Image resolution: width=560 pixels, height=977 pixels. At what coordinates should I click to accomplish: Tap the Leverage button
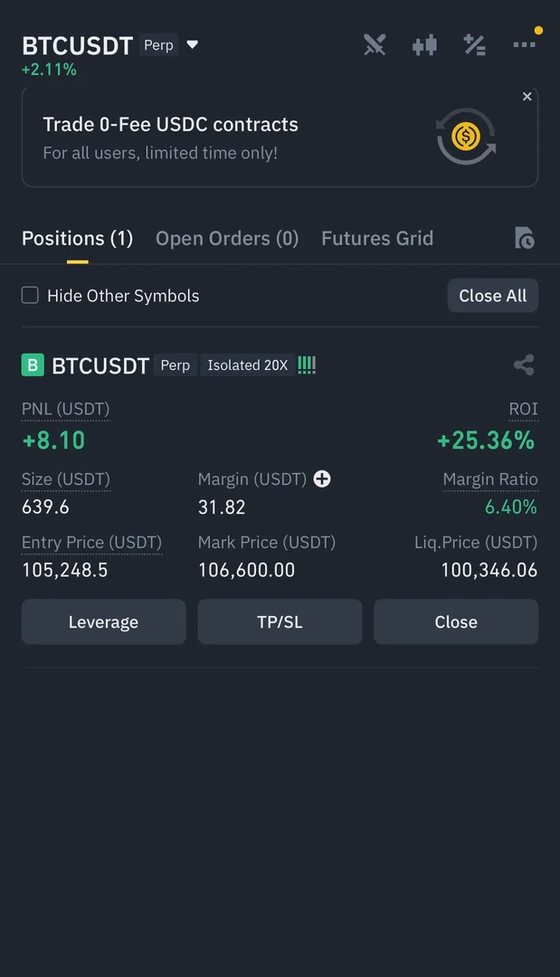[103, 622]
